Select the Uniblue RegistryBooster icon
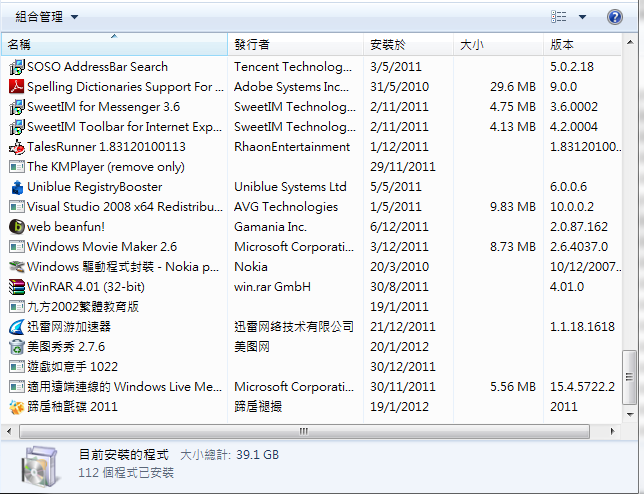644x494 pixels. pyautogui.click(x=17, y=187)
